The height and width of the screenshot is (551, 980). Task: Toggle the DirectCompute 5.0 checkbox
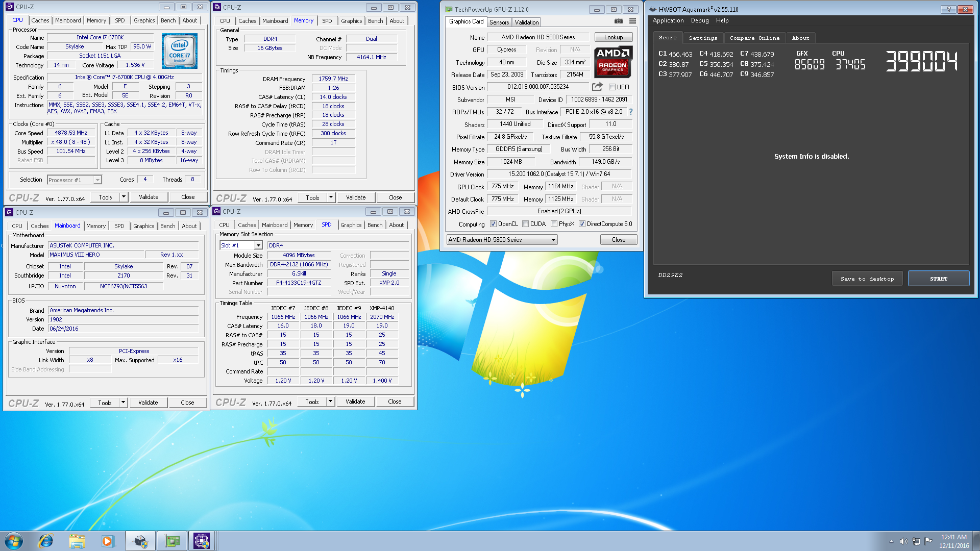[582, 224]
